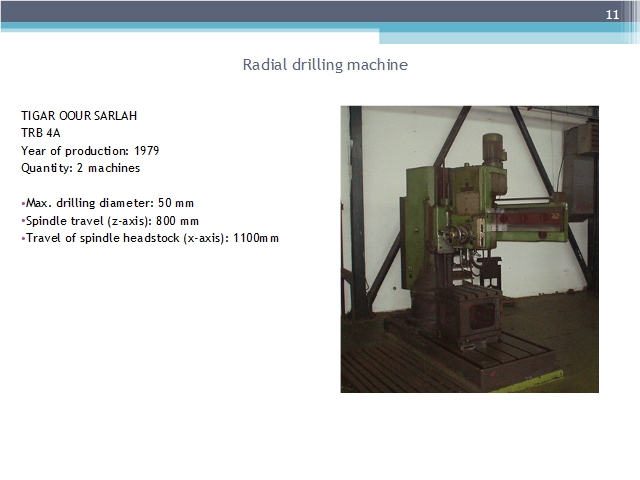The height and width of the screenshot is (480, 640).
Task: Select the radial drilling machine photo
Action: point(470,249)
